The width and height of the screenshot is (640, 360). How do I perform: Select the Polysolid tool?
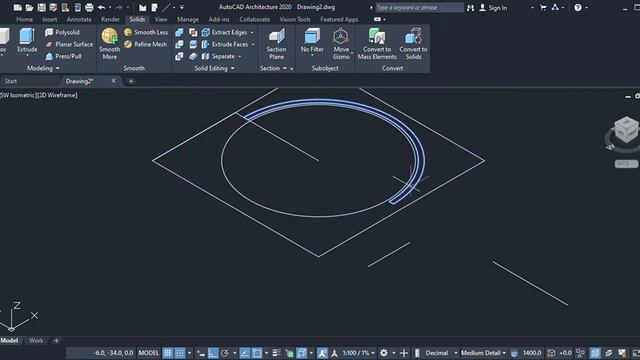click(x=62, y=32)
